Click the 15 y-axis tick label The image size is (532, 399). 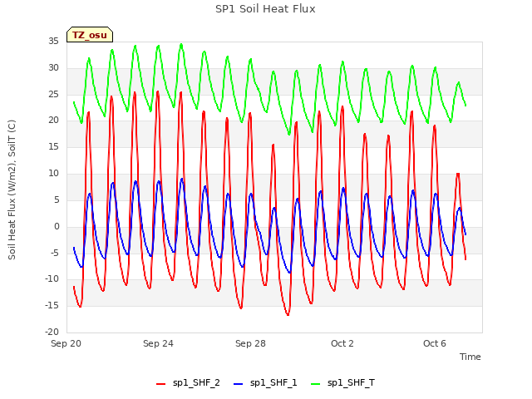click(x=53, y=147)
